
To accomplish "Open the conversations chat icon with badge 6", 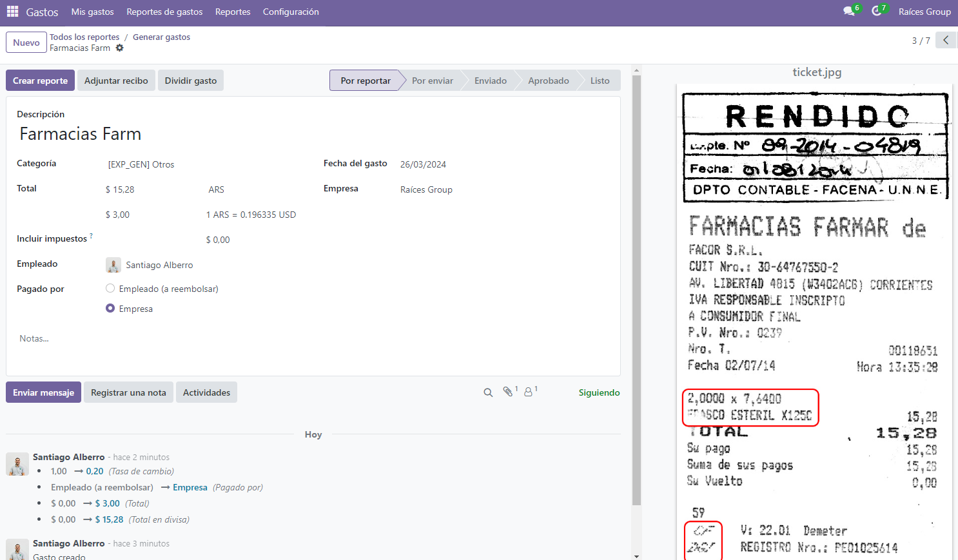I will (849, 12).
